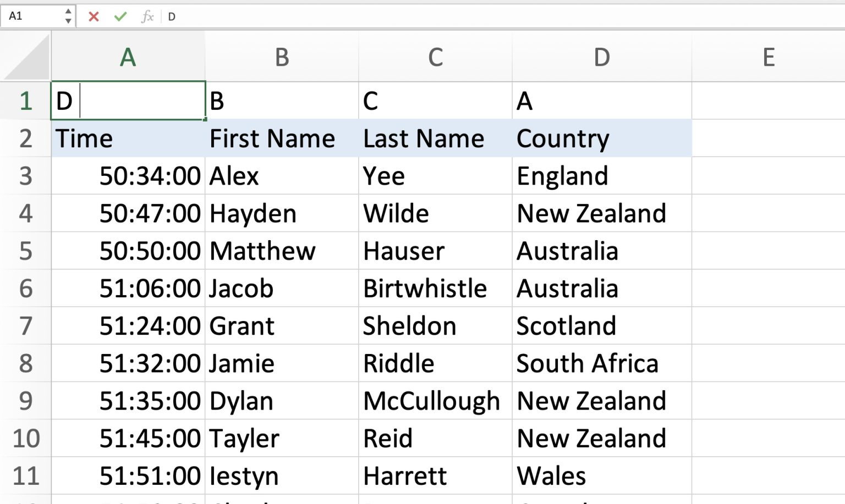Click the Name Box up stepper arrow
845x504 pixels.
click(x=68, y=12)
